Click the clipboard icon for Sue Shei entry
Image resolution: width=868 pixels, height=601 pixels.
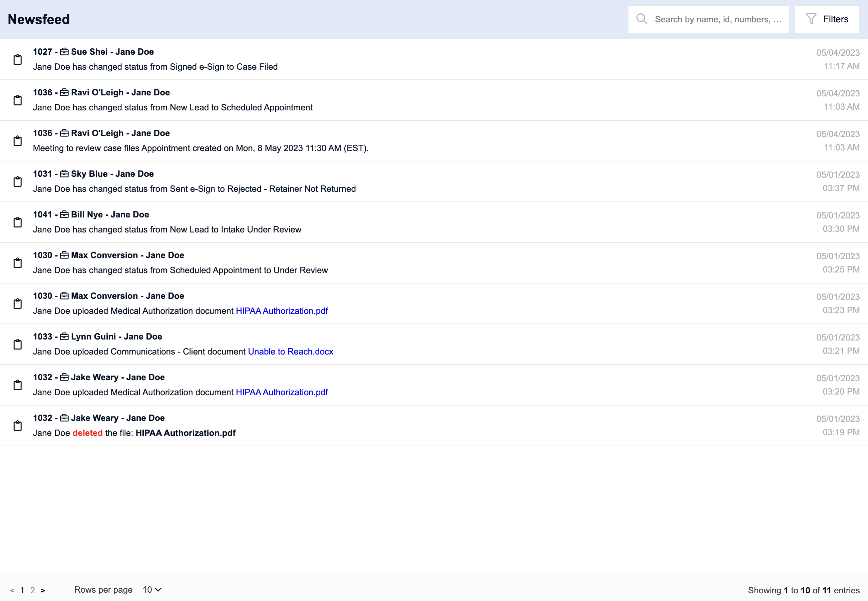click(x=18, y=59)
